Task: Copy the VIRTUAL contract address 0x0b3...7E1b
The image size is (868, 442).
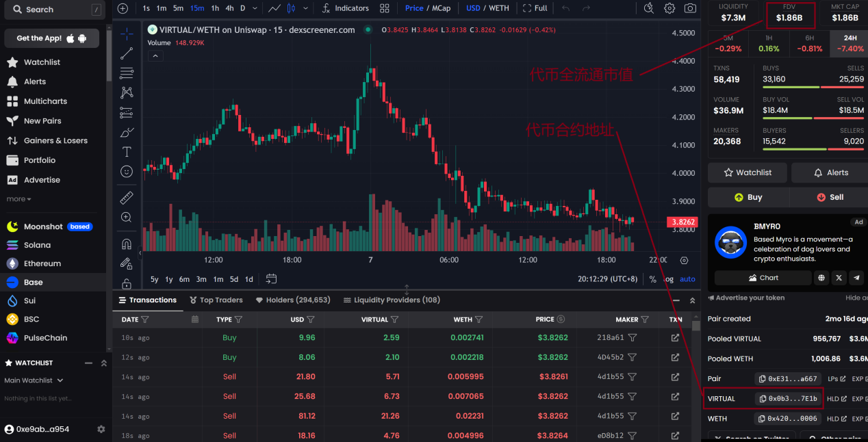Action: pyautogui.click(x=789, y=398)
